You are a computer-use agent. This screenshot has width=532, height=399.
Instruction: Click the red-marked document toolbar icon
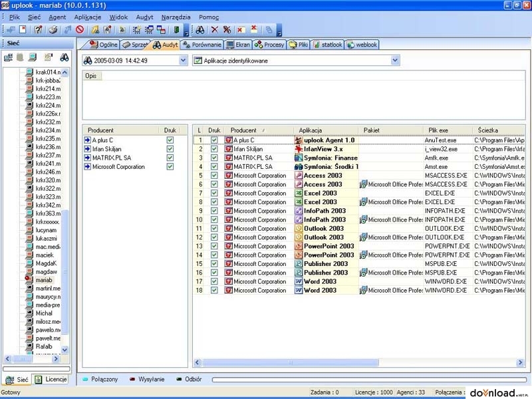pos(23,29)
